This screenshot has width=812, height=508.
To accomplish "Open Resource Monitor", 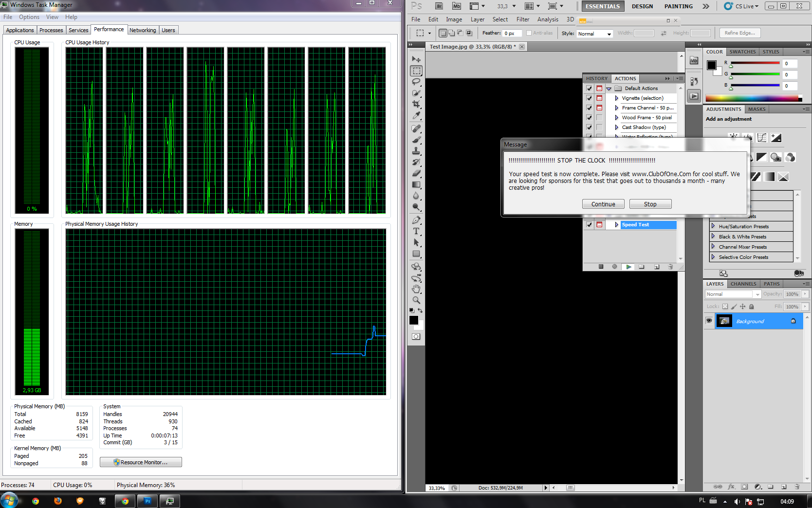I will point(141,462).
